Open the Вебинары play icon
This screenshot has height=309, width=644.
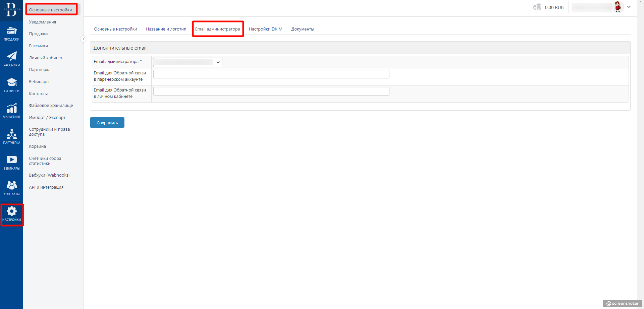11,160
